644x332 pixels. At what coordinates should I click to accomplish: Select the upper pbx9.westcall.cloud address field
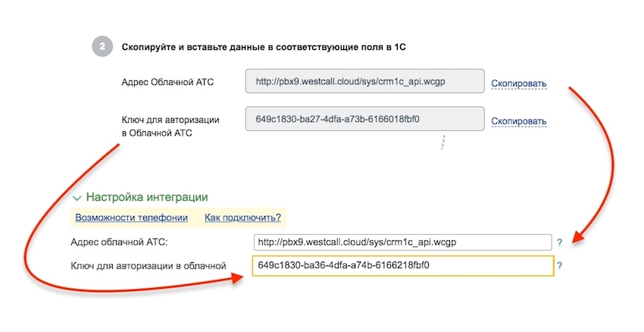pyautogui.click(x=364, y=81)
